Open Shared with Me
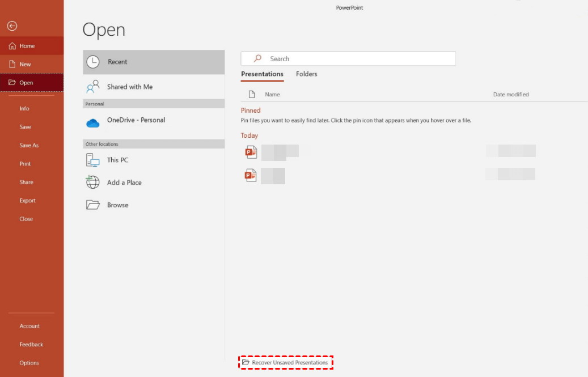Image resolution: width=588 pixels, height=377 pixels. pos(154,87)
